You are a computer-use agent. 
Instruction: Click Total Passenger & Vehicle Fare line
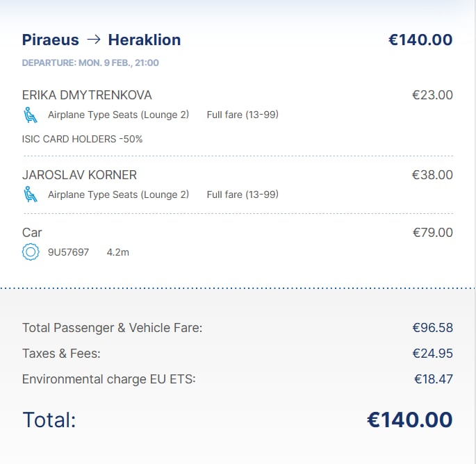click(112, 328)
